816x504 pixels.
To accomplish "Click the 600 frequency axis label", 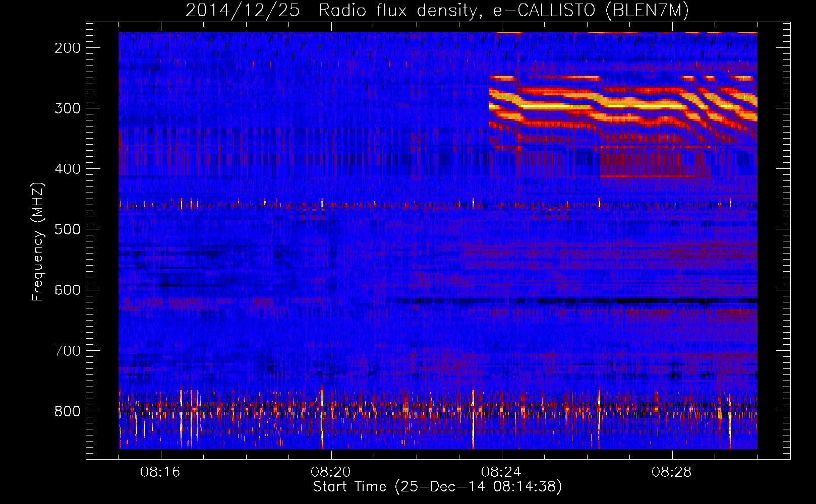I will click(x=68, y=290).
